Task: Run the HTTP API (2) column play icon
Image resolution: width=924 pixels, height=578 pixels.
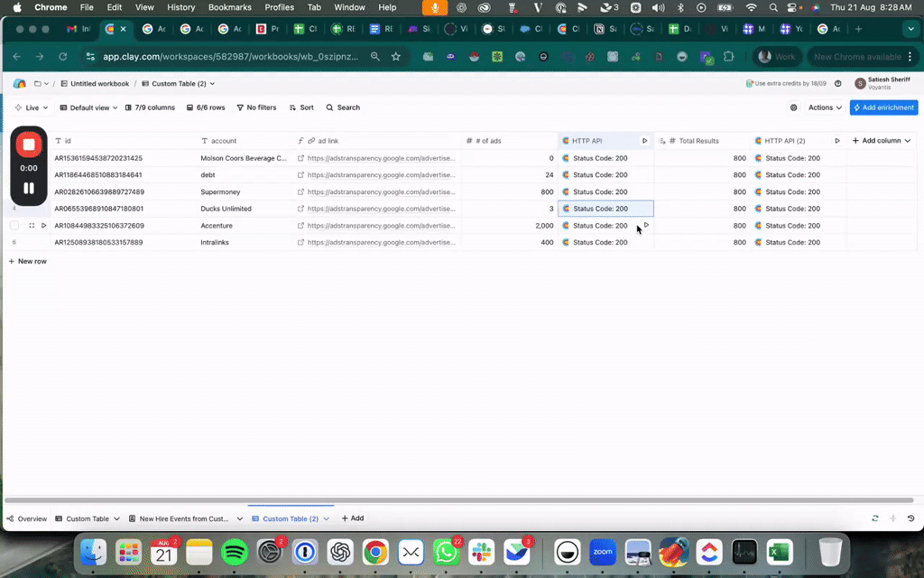Action: click(837, 141)
